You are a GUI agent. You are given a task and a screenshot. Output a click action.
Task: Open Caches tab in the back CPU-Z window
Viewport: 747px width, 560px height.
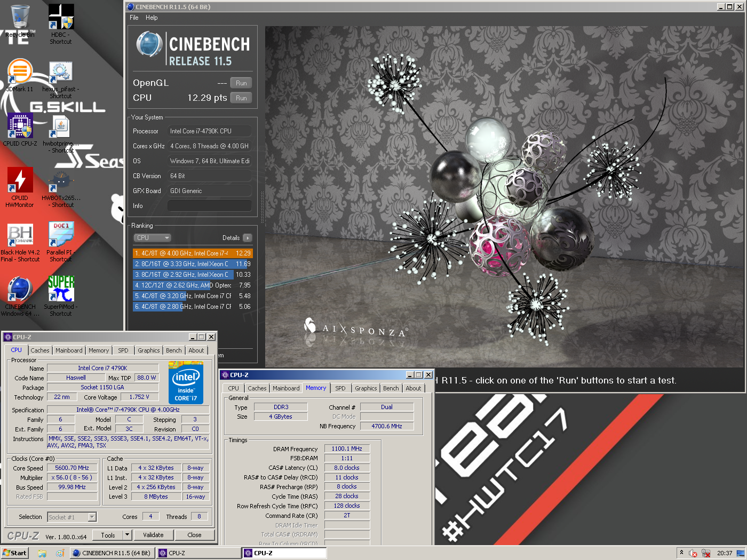point(39,350)
